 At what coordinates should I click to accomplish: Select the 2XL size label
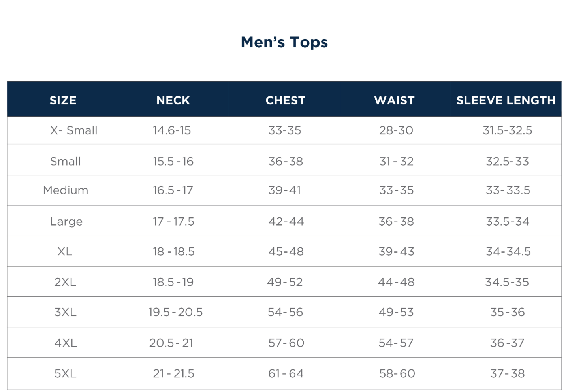(x=65, y=282)
